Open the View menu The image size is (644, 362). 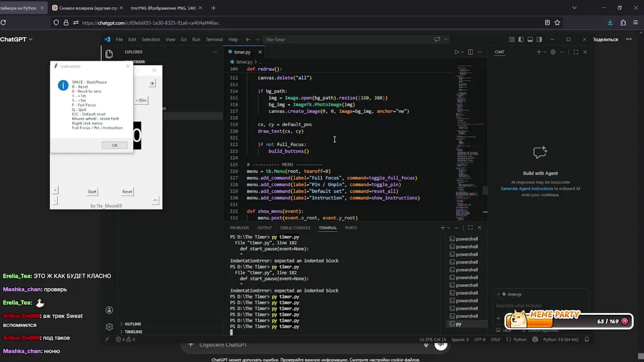171,39
